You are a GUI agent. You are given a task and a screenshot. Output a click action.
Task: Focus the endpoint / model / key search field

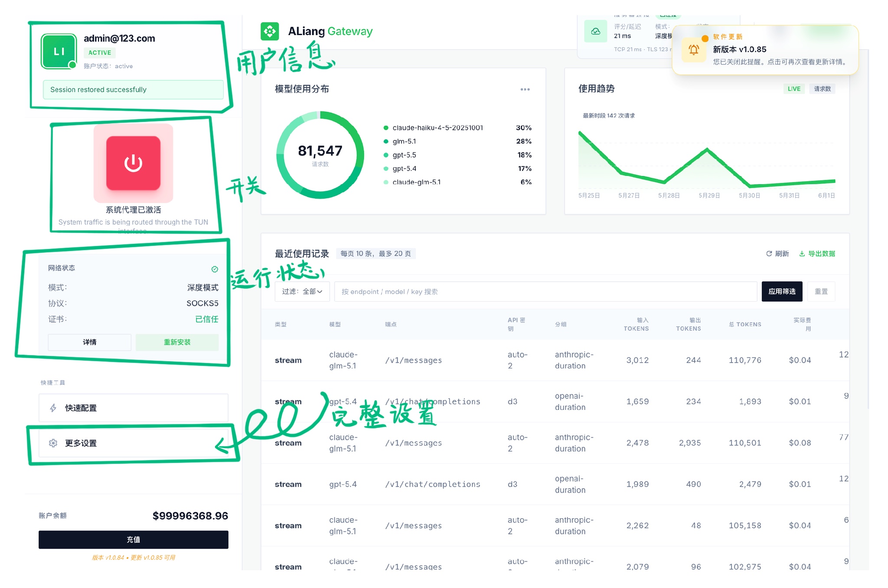[x=545, y=292]
